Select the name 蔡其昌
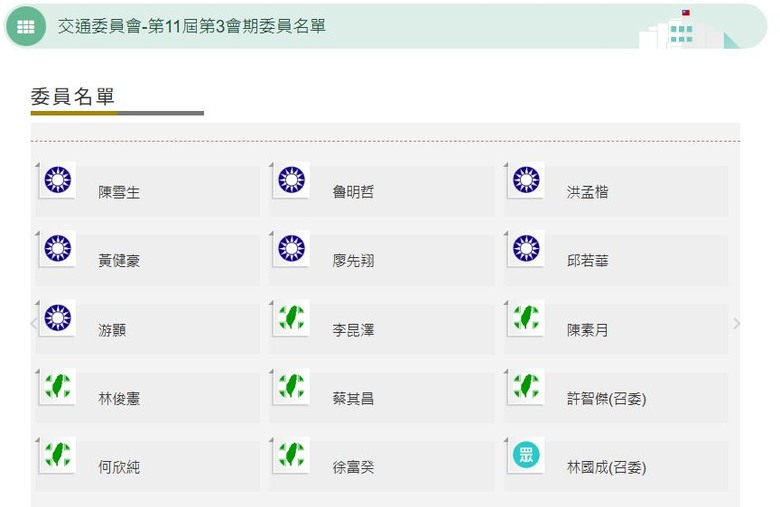Viewport: 780px width, 507px height. tap(353, 399)
